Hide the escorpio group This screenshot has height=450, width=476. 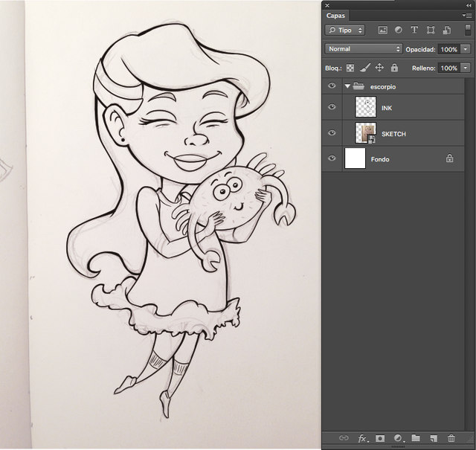pos(332,86)
